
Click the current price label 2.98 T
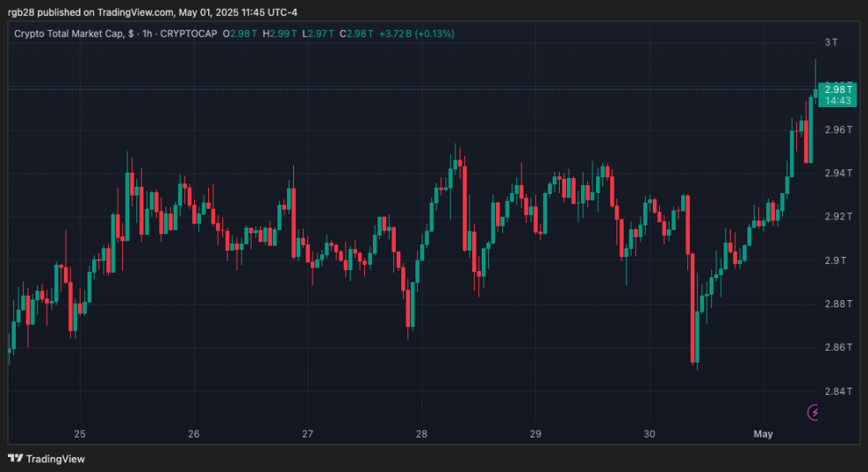(838, 89)
